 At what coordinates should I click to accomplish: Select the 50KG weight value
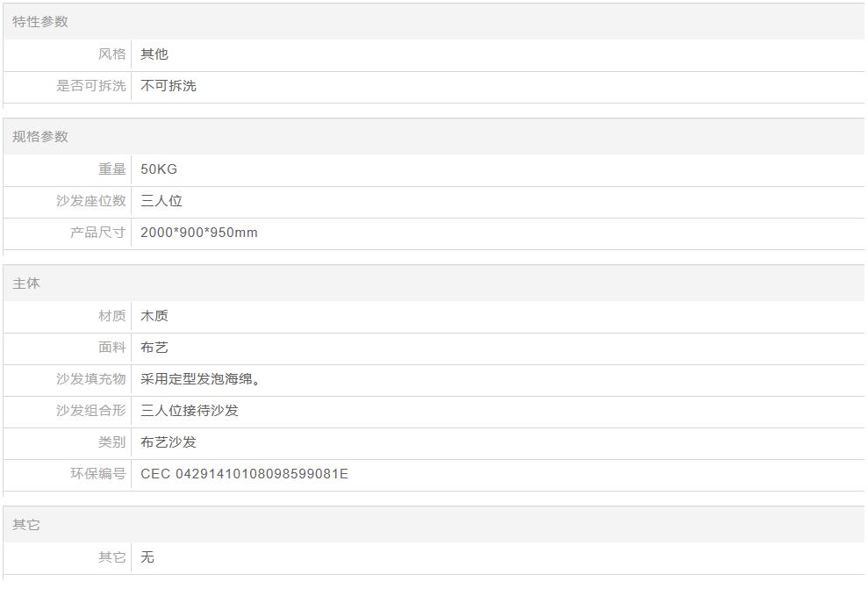point(159,169)
